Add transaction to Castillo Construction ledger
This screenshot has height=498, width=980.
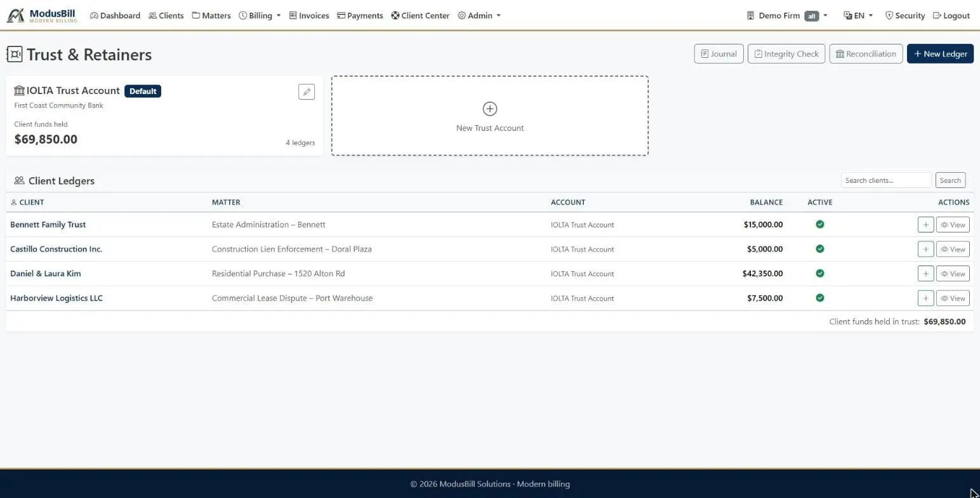925,249
